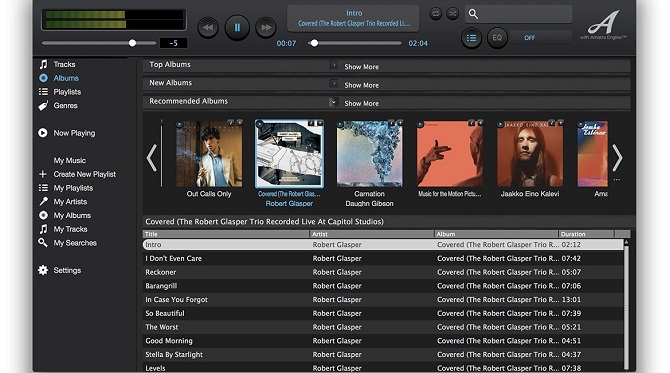Expand the Top Albums section arrow

click(334, 65)
